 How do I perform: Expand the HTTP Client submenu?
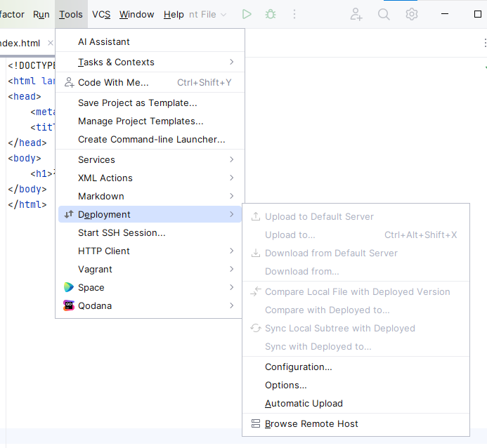[x=150, y=251]
